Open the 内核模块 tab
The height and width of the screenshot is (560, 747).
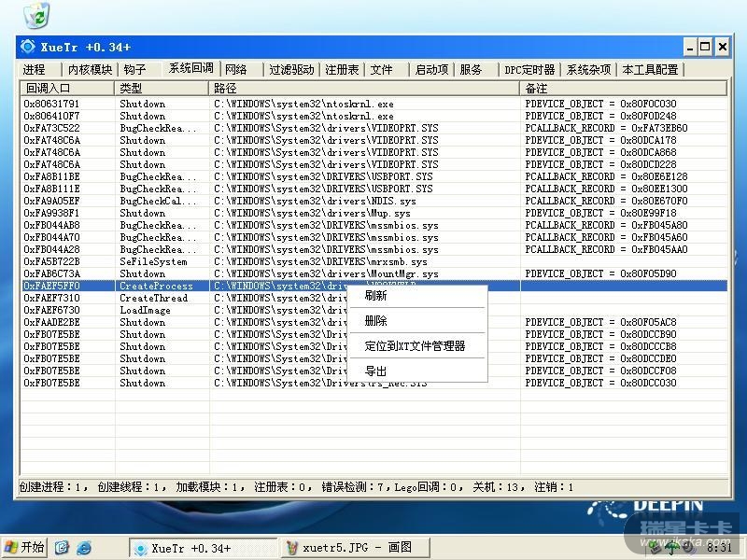pos(90,70)
